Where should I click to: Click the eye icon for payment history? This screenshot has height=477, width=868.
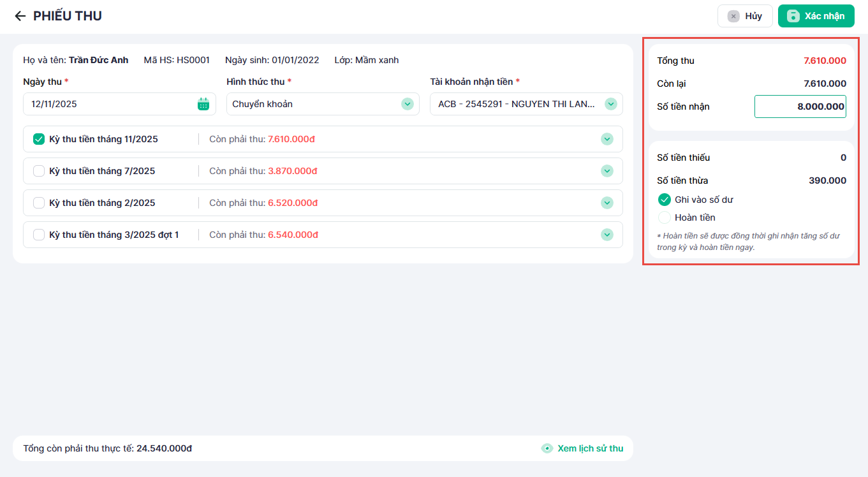click(x=547, y=448)
